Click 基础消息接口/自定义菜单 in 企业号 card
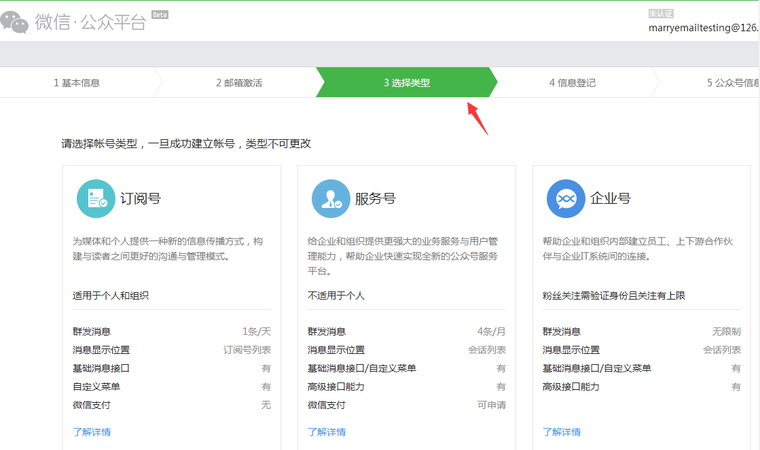Viewport: 760px width, 450px height. coord(597,369)
